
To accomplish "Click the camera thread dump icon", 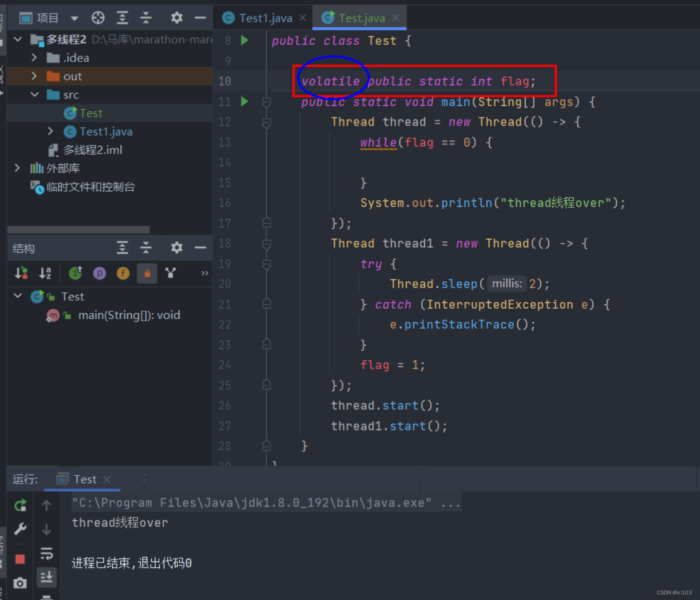I will click(x=20, y=583).
